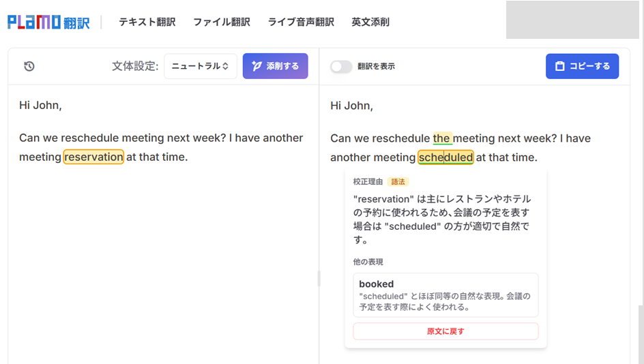Open the history clock icon
Image resolution: width=644 pixels, height=364 pixels.
29,66
